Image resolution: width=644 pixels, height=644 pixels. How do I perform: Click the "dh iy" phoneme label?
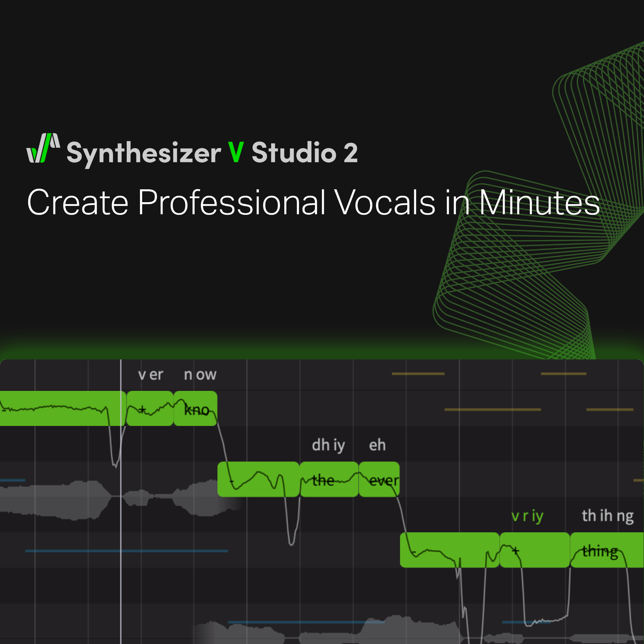coord(328,445)
